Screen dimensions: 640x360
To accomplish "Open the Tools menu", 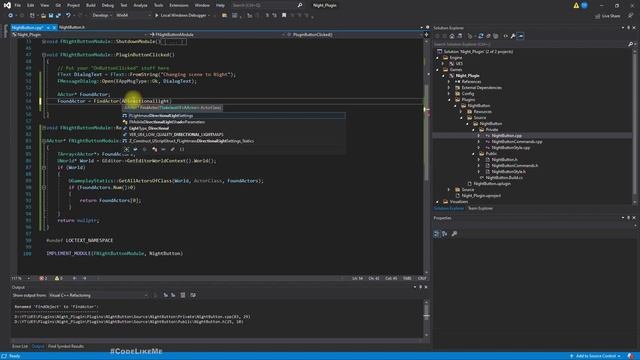I will [x=158, y=5].
